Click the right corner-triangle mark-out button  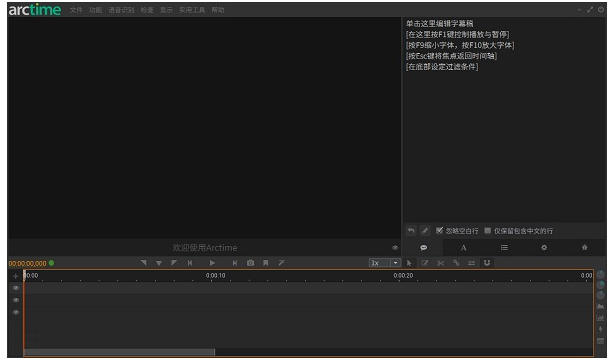click(174, 263)
